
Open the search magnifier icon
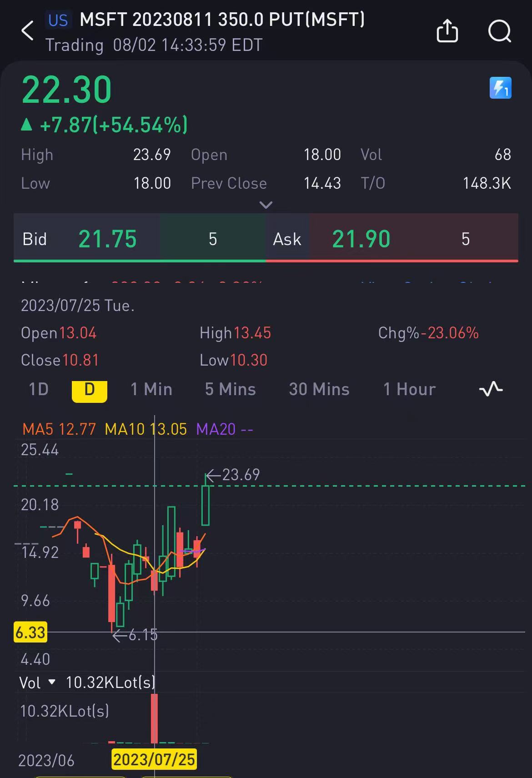coord(500,31)
